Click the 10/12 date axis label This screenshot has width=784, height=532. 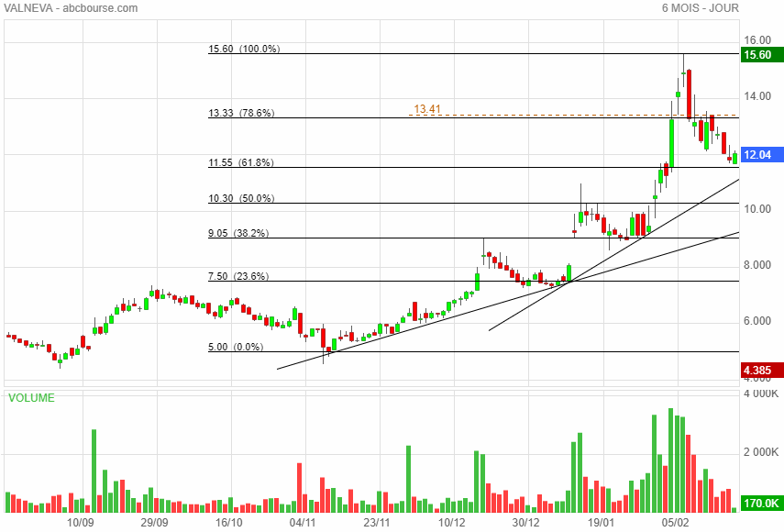coord(451,523)
